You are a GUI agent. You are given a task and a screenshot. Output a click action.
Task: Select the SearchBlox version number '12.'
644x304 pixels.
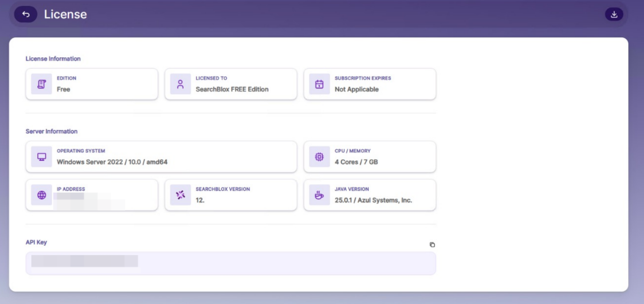point(200,200)
